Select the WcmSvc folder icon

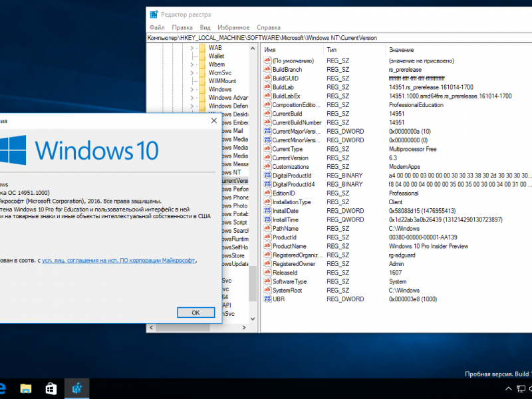coord(202,72)
